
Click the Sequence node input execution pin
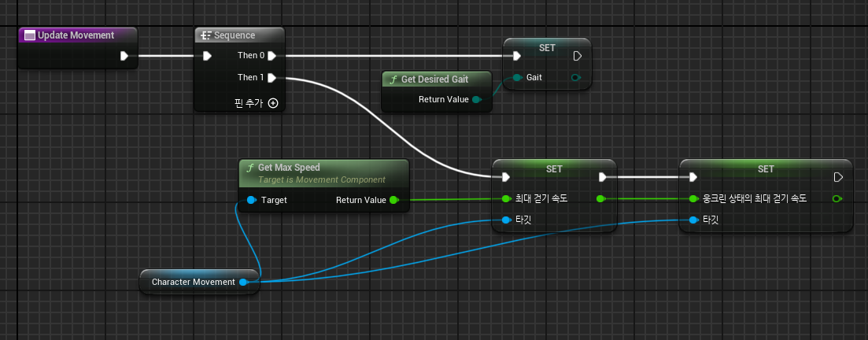tap(206, 55)
